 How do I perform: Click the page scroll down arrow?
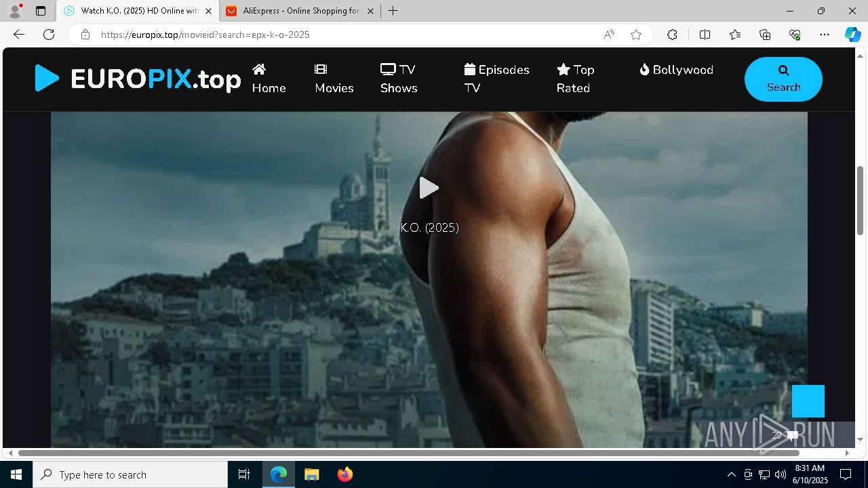(860, 439)
